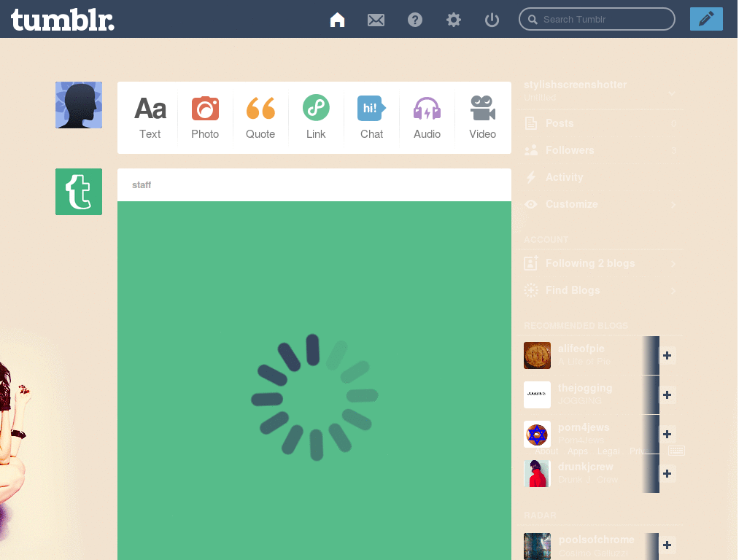Create a new Video post
This screenshot has height=560, width=747.
tap(483, 117)
